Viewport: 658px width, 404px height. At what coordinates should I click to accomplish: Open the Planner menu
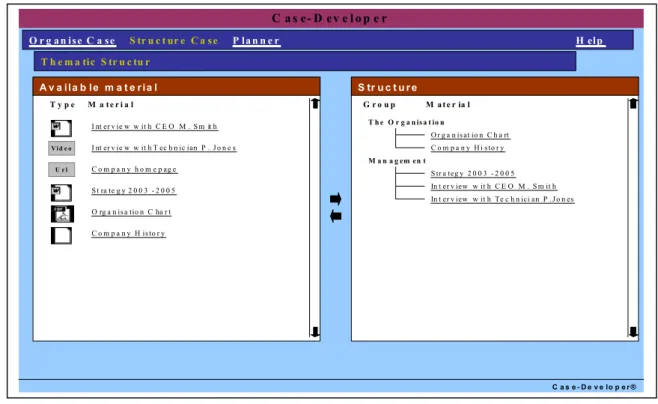pos(256,41)
